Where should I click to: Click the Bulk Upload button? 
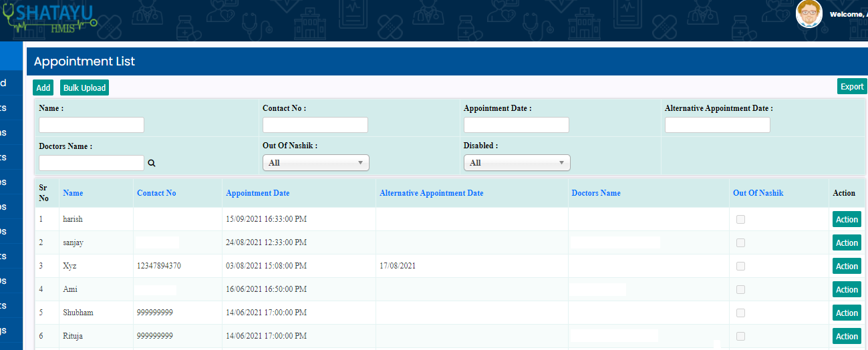pos(84,88)
